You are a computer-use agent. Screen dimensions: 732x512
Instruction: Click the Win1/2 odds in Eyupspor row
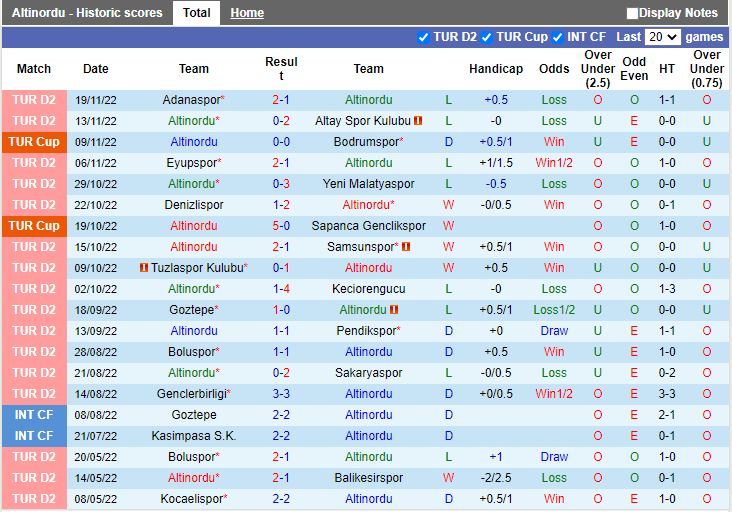[x=554, y=163]
